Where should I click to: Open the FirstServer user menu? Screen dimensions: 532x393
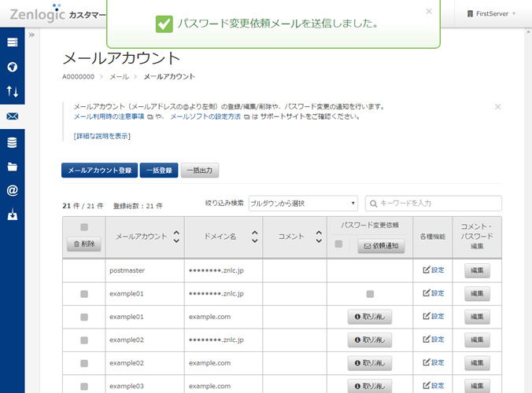pyautogui.click(x=491, y=14)
